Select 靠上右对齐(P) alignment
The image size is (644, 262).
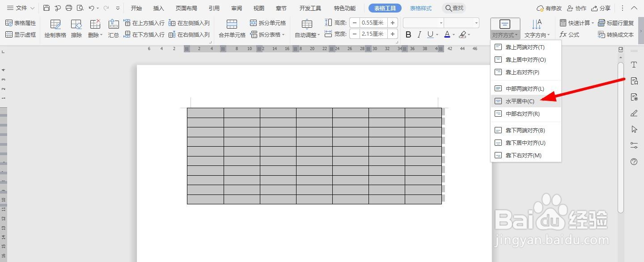click(x=525, y=72)
